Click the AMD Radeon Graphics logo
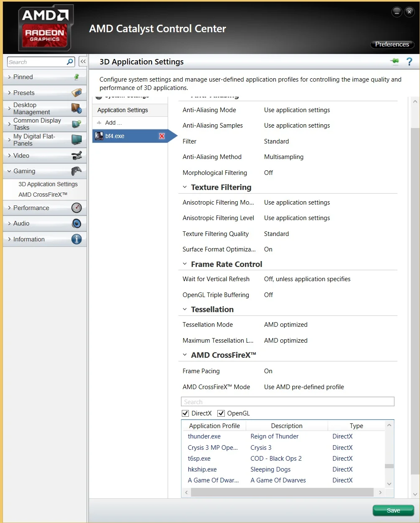This screenshot has height=523, width=420. tap(45, 28)
